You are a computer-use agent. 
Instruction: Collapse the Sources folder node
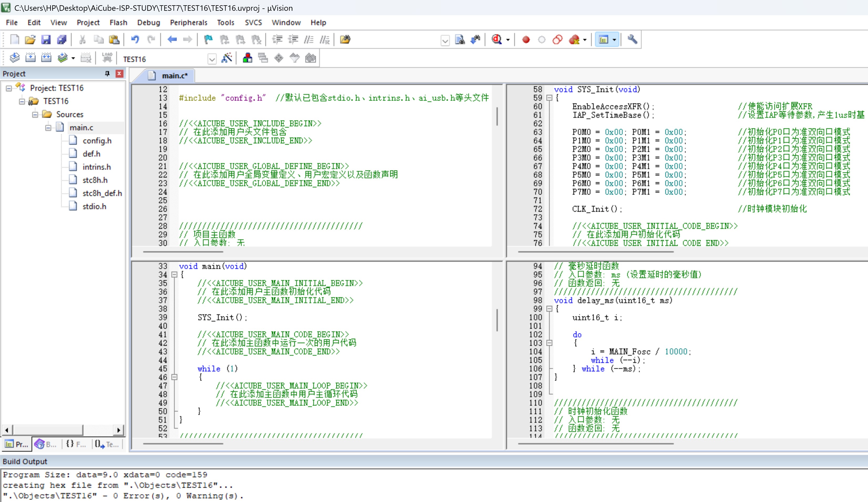coord(35,115)
